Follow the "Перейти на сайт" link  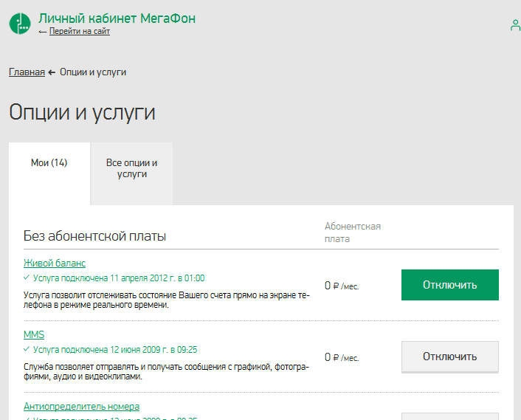coord(80,31)
